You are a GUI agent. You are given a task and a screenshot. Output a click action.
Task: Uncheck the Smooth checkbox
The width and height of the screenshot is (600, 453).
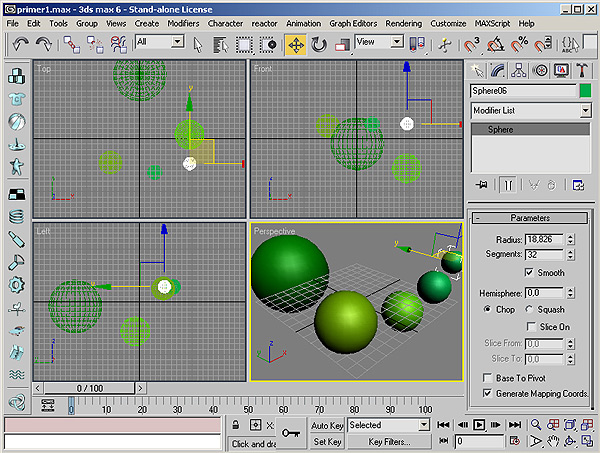pyautogui.click(x=529, y=273)
